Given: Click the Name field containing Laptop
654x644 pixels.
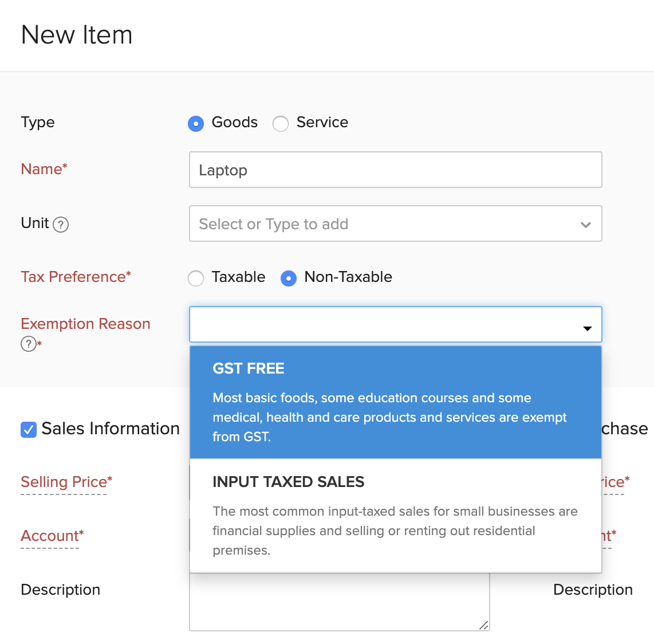Looking at the screenshot, I should pyautogui.click(x=395, y=170).
